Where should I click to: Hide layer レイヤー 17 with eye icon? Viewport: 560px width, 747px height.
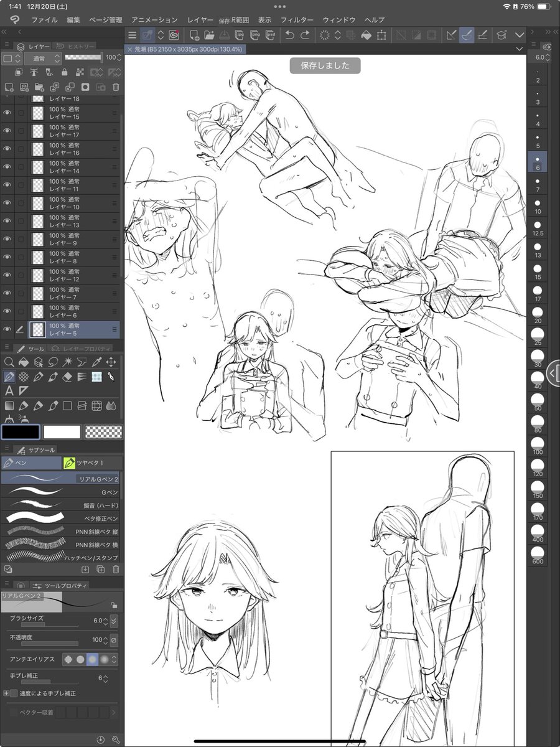7,131
